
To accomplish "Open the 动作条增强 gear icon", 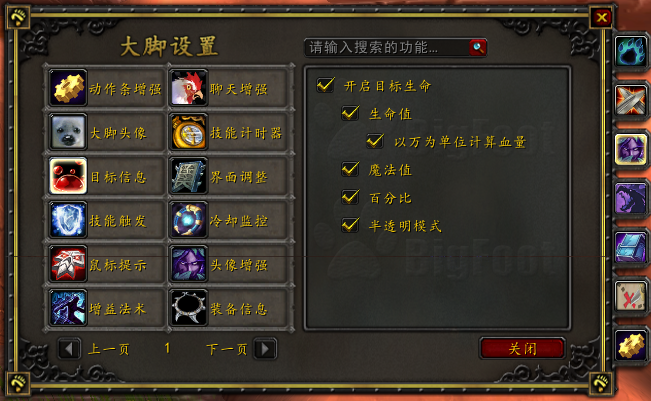I will tap(68, 88).
